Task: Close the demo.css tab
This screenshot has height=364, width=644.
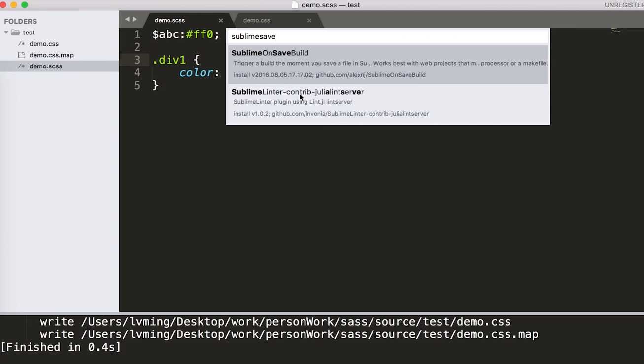Action: [309, 20]
